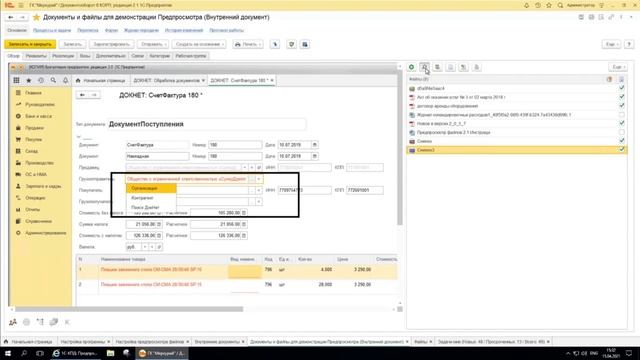This screenshot has width=640, height=360.
Task: Click the blank page icon in files toolbar
Action: click(451, 67)
